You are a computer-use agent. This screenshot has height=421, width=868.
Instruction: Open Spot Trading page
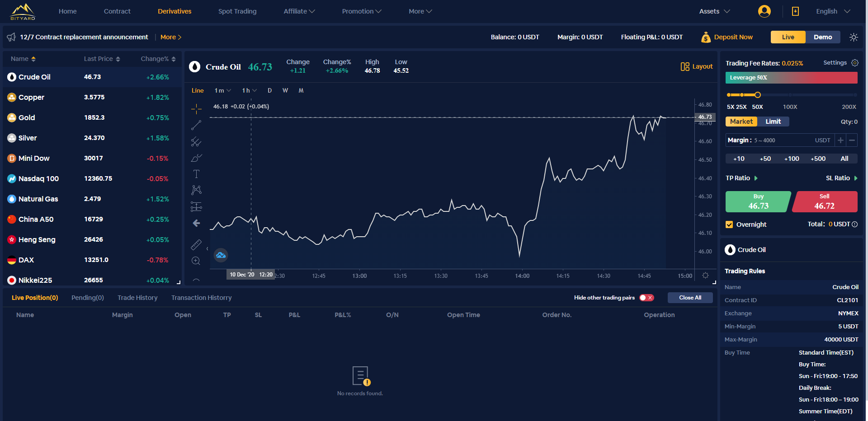[x=237, y=11]
